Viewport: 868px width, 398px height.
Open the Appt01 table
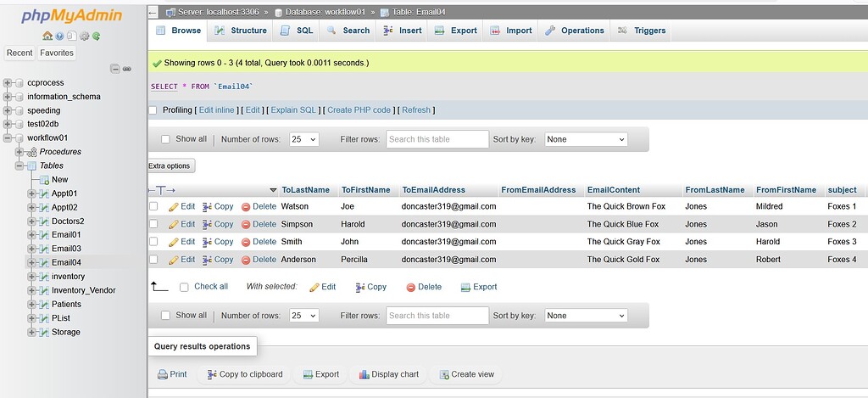[64, 193]
